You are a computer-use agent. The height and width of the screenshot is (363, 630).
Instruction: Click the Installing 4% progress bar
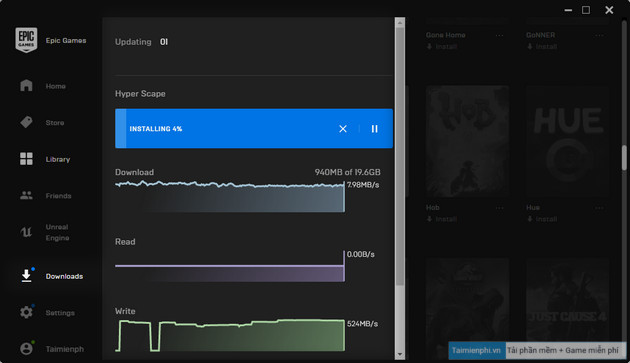(x=254, y=128)
